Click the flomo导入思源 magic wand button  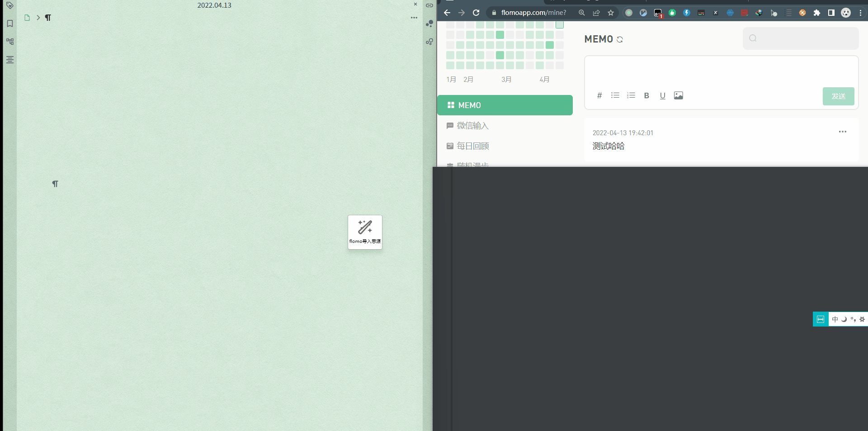pyautogui.click(x=365, y=232)
